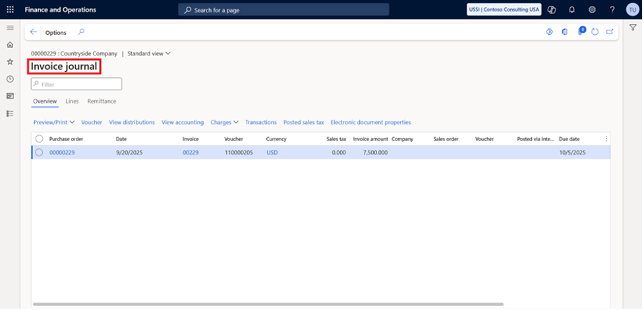This screenshot has width=644, height=310.
Task: Open Transactions
Action: click(x=261, y=122)
